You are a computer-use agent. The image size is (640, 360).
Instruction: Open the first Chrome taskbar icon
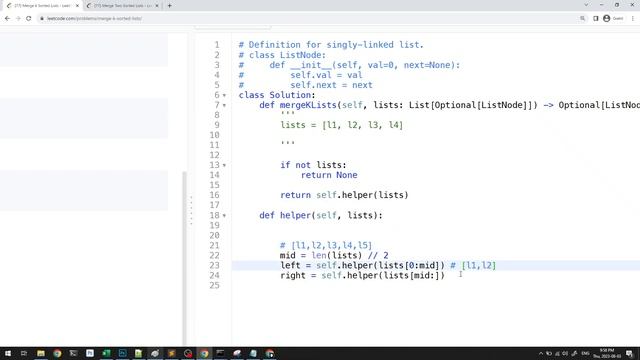click(x=57, y=353)
